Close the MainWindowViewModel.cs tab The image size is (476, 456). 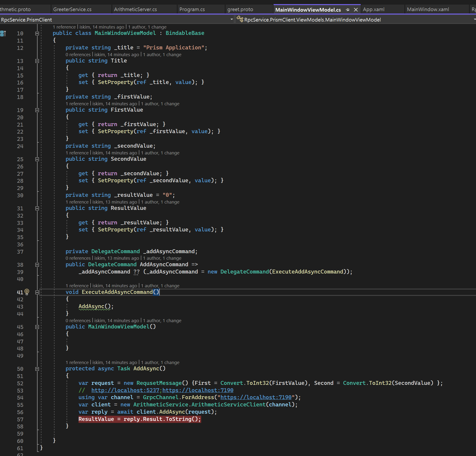pos(356,10)
